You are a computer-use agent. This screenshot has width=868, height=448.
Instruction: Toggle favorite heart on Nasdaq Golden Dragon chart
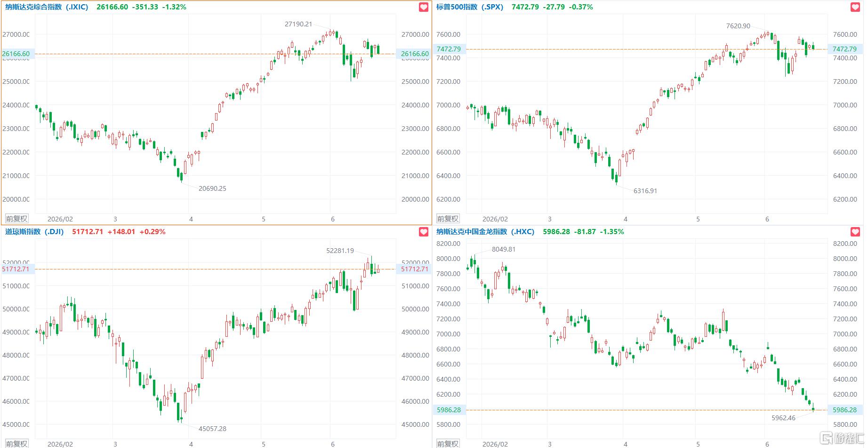coord(855,232)
